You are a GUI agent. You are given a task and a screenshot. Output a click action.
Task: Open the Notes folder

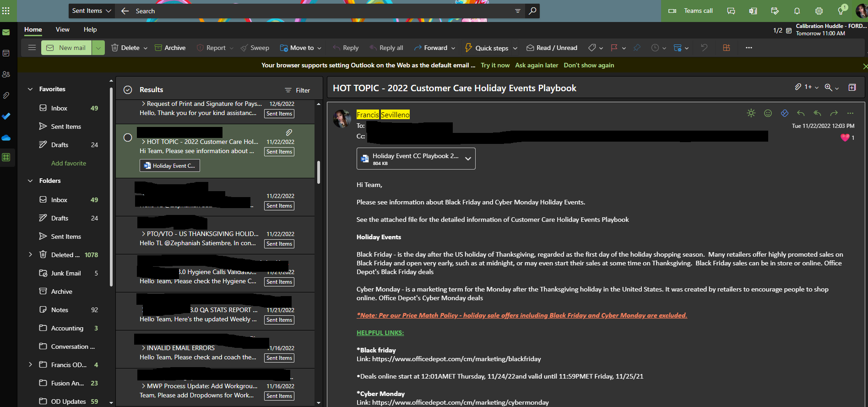[x=60, y=310]
